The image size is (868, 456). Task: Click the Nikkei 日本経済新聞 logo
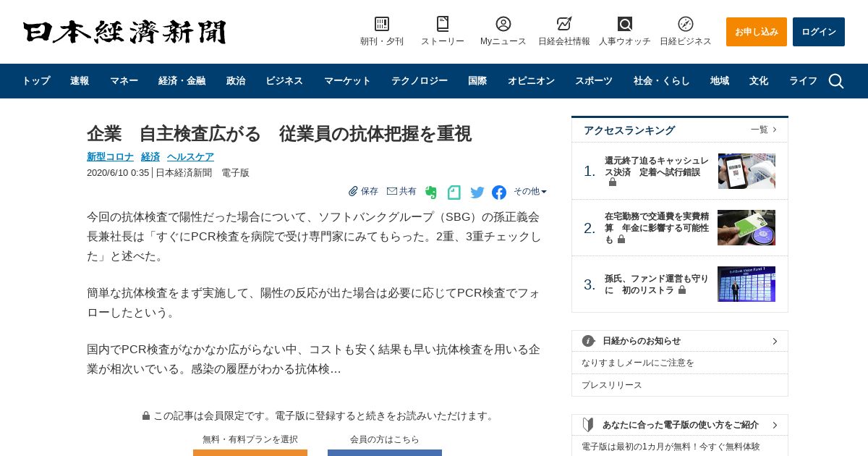tap(124, 32)
